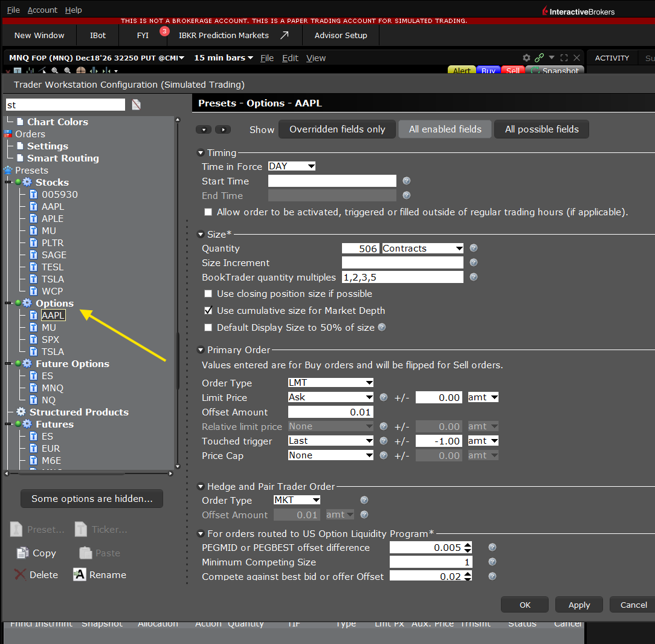This screenshot has height=644, width=655.
Task: Open the Quantity Contracts unit dropdown
Action: [x=423, y=249]
